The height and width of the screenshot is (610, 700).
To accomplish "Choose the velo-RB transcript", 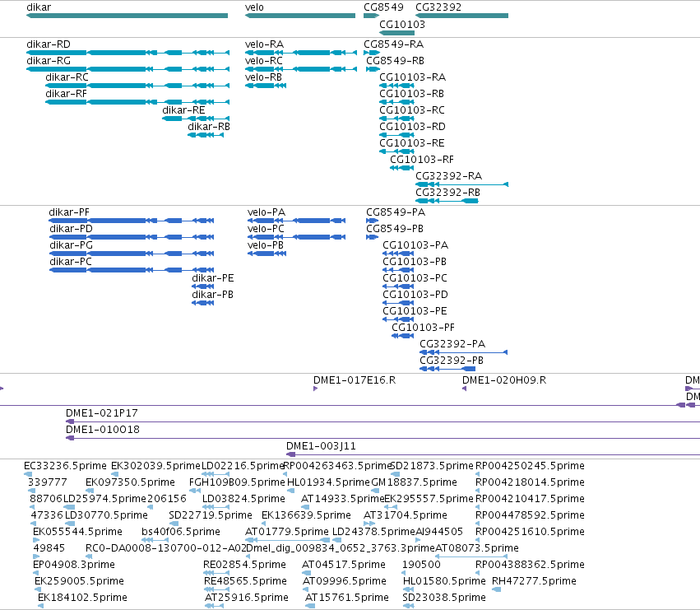I will pos(266,86).
